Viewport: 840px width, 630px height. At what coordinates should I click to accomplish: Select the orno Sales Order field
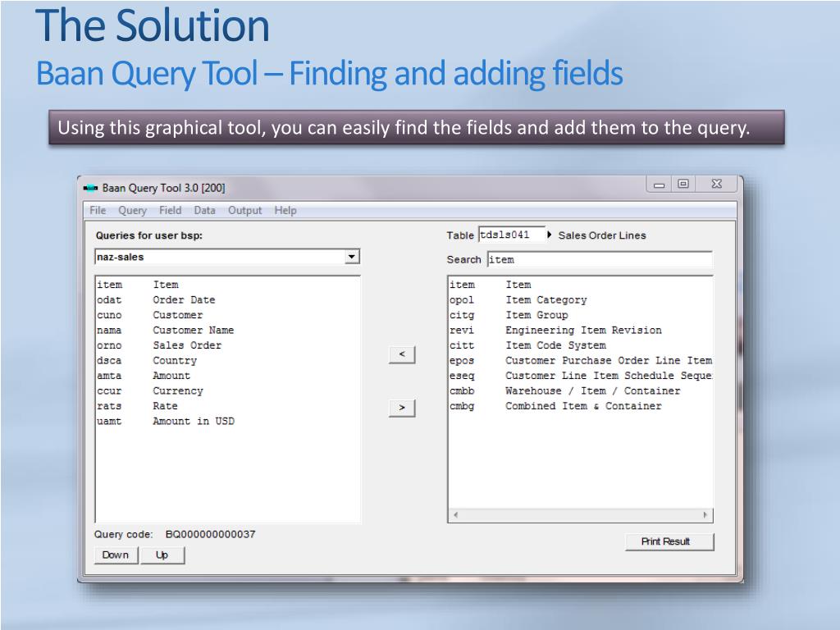tap(228, 345)
